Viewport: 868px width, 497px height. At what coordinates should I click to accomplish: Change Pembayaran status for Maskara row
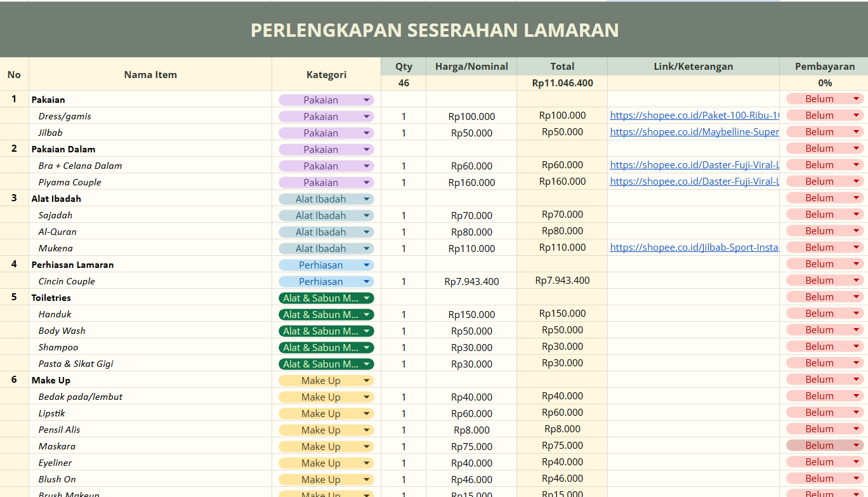click(x=856, y=446)
